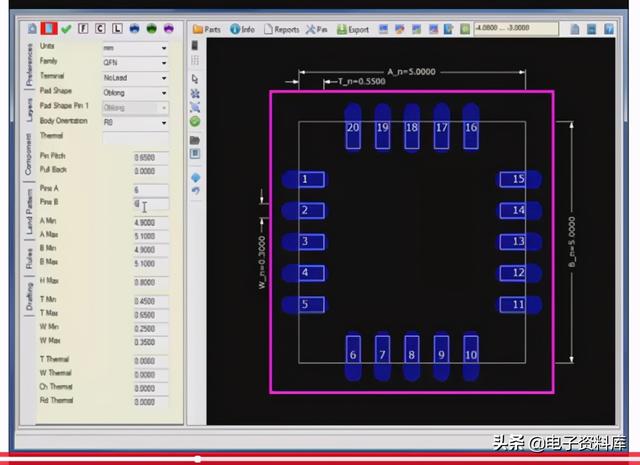Open the Preferences side tab

coord(29,65)
